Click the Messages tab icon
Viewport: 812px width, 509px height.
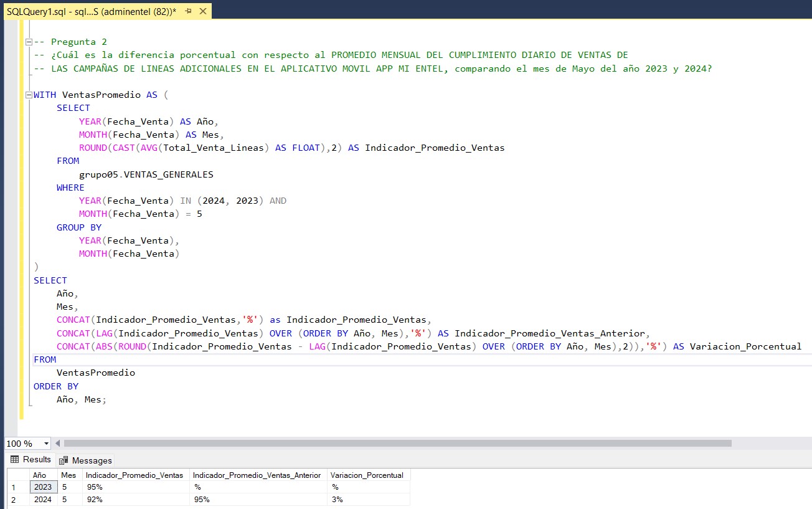[64, 460]
